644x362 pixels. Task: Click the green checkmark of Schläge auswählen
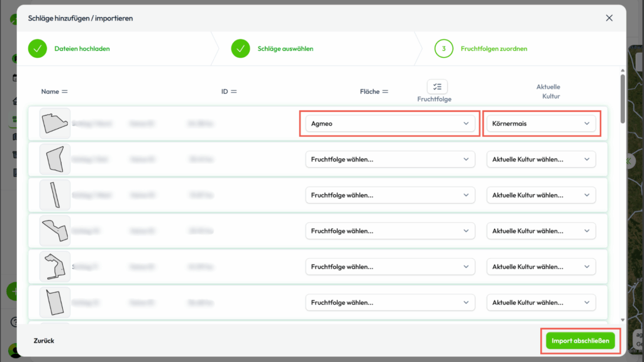[241, 48]
